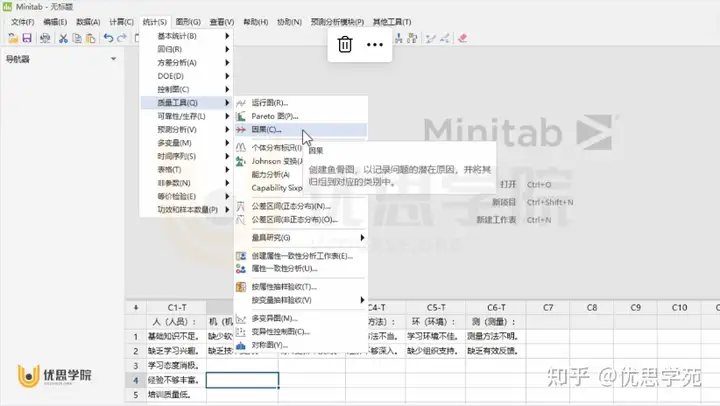Click the Pareto chart icon in the submenu
Viewport: 720px width, 406px height.
[x=241, y=116]
